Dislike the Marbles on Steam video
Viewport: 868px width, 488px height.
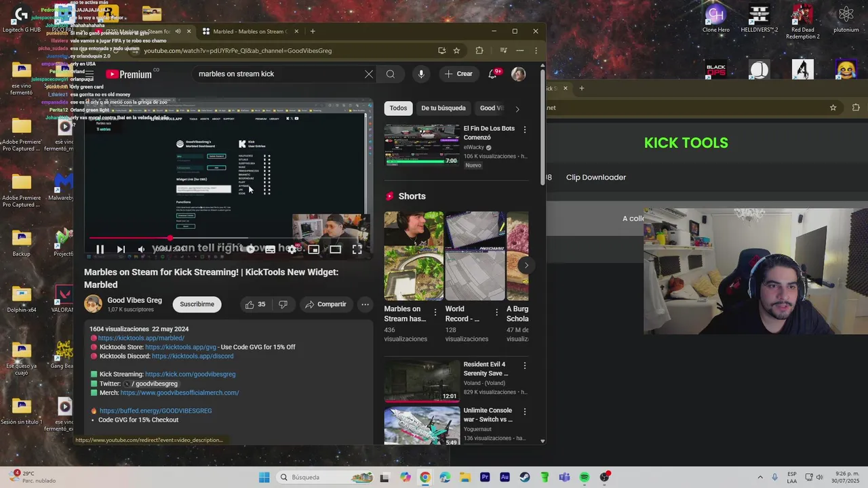pos(283,304)
